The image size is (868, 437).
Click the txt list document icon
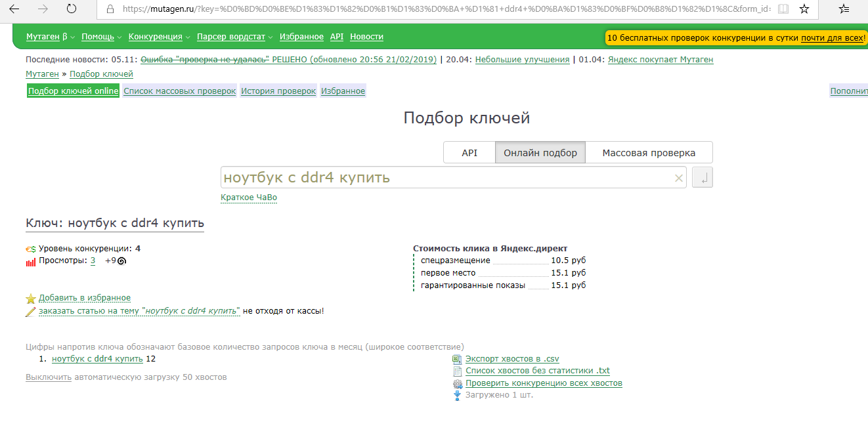(x=458, y=371)
